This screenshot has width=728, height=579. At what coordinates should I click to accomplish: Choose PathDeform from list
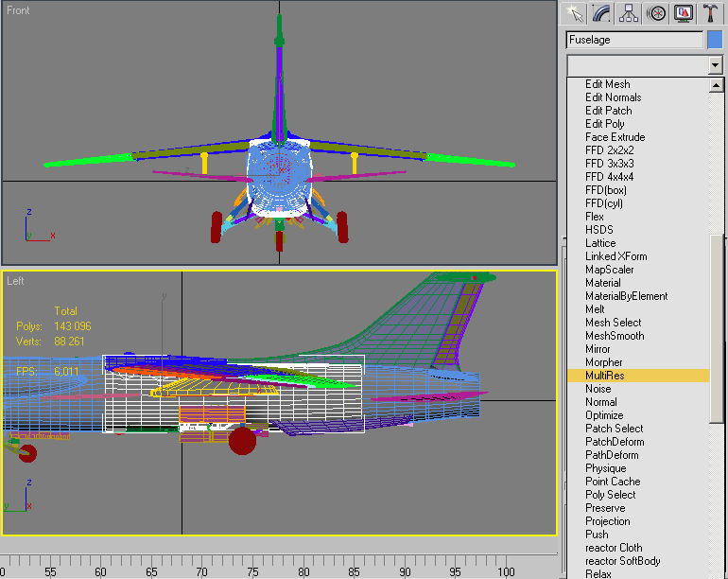[x=612, y=455]
